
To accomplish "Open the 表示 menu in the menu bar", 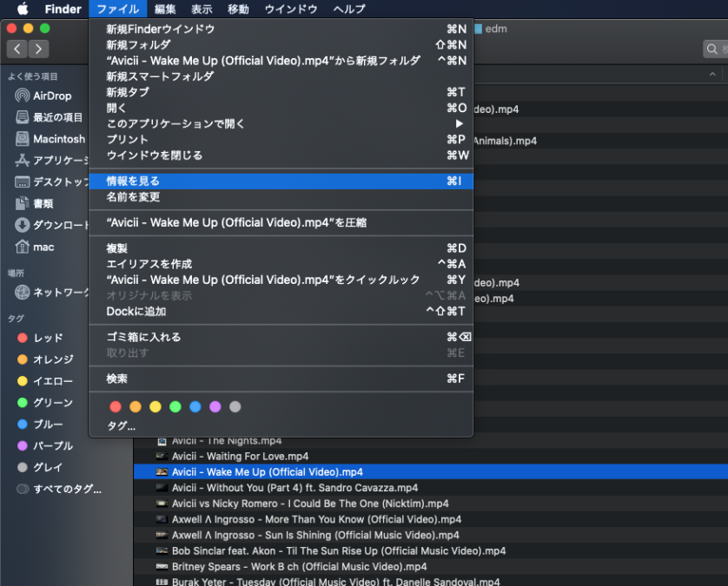I will [202, 10].
